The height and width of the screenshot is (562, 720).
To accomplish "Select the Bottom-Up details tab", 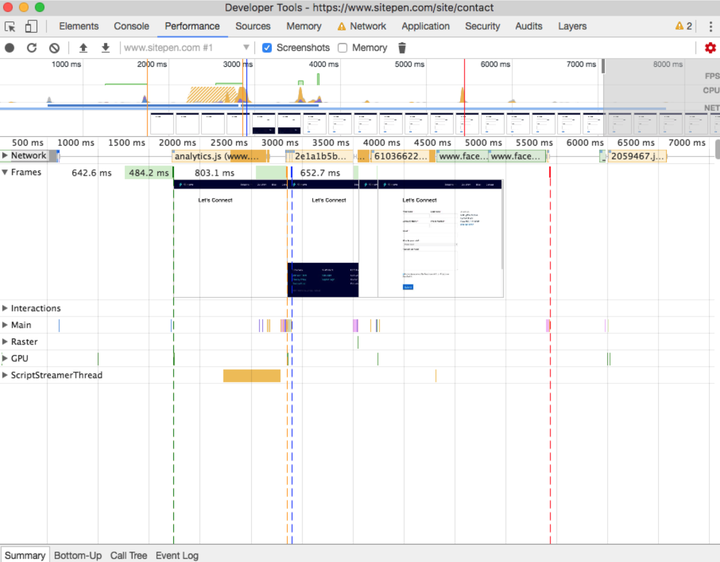I will [x=78, y=555].
